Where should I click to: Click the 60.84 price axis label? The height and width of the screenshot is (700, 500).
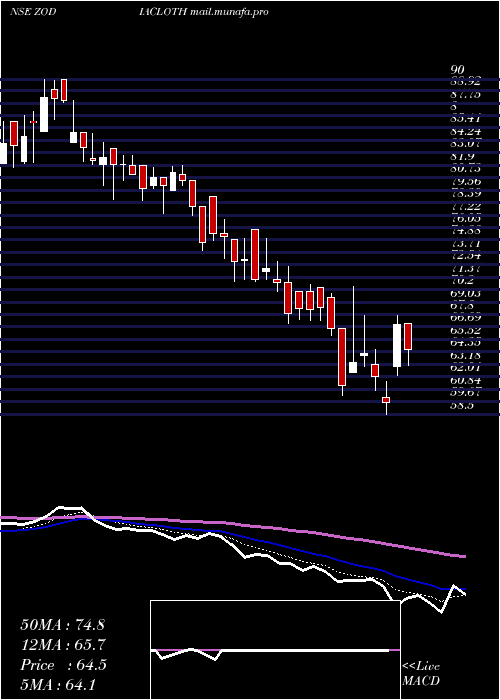click(x=465, y=381)
